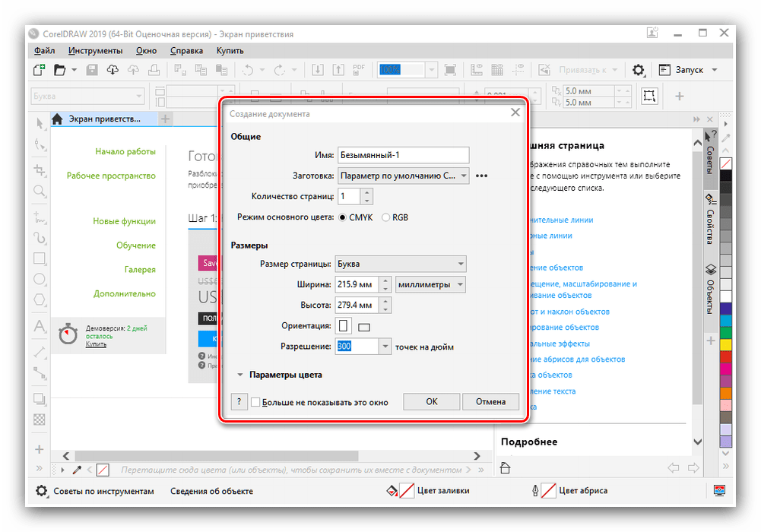The image size is (761, 532).
Task: Select the RGB color mode radio button
Action: pyautogui.click(x=386, y=217)
